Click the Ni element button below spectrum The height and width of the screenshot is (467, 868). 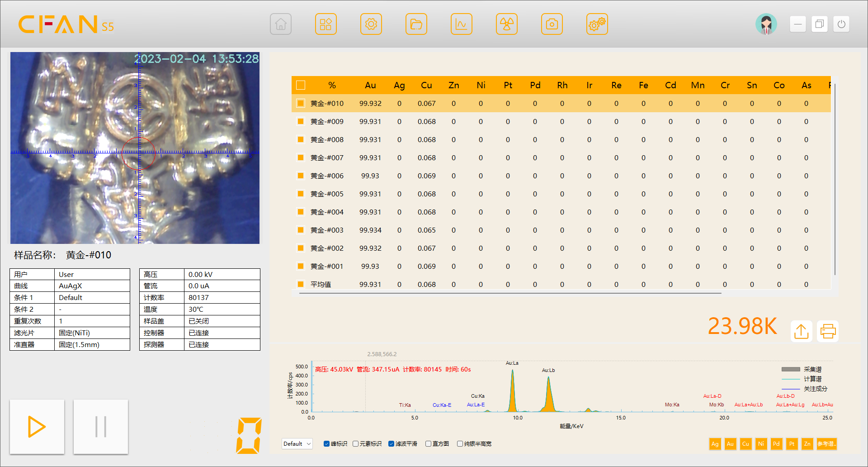(x=761, y=443)
